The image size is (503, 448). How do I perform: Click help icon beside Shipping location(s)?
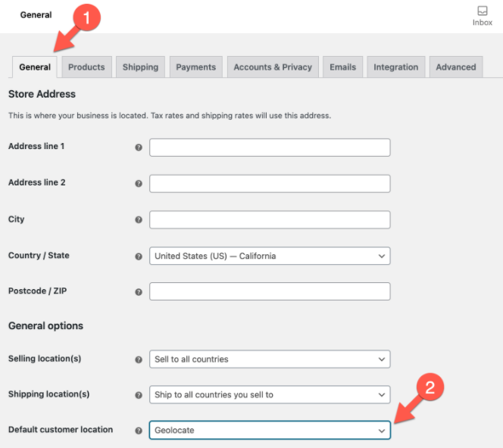(x=139, y=395)
